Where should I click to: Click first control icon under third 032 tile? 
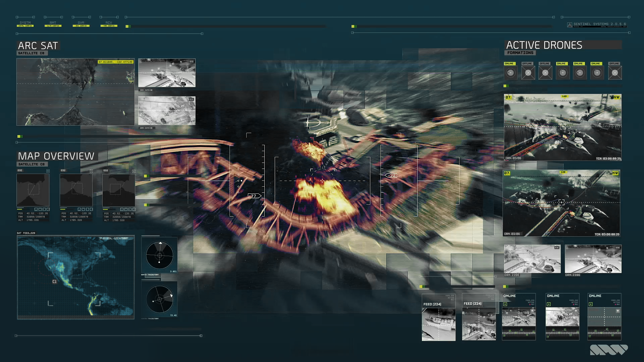[122, 209]
